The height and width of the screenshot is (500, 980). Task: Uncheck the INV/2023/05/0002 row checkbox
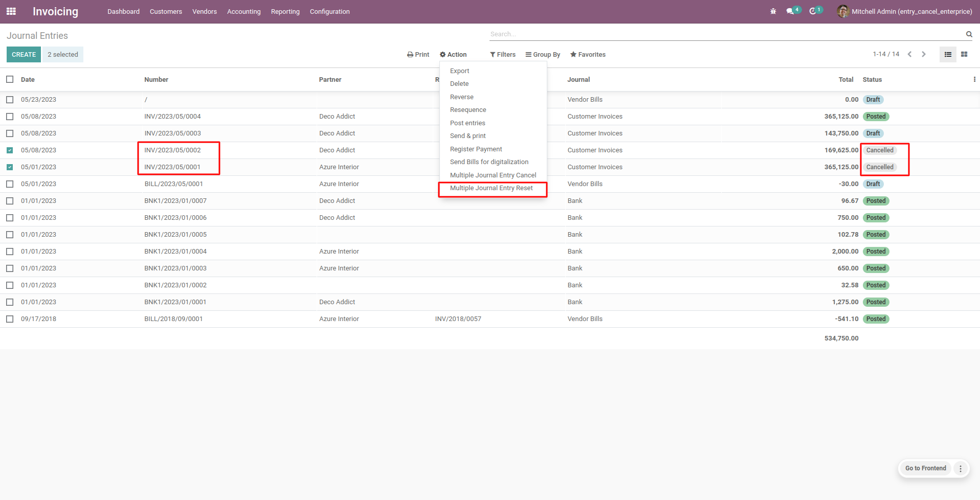point(10,150)
